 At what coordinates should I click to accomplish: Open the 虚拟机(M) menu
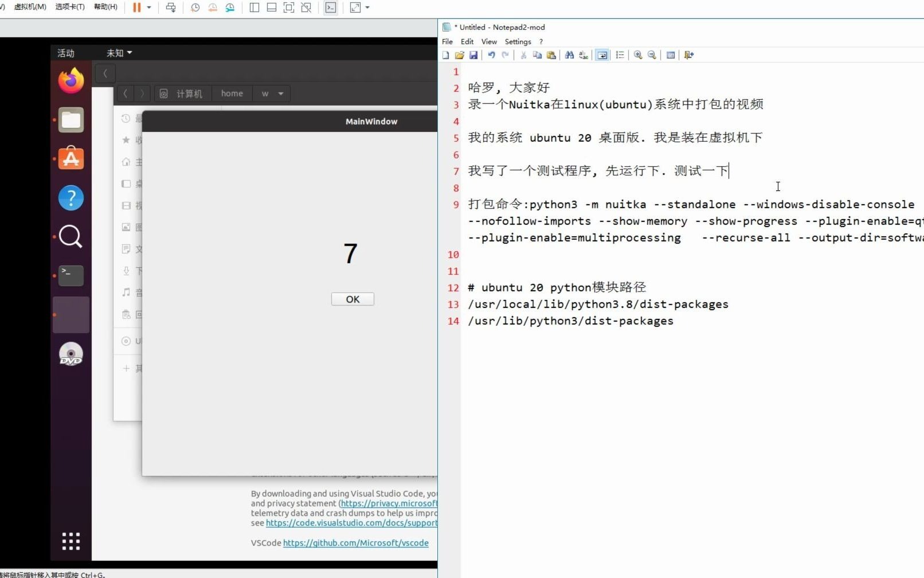pos(29,7)
